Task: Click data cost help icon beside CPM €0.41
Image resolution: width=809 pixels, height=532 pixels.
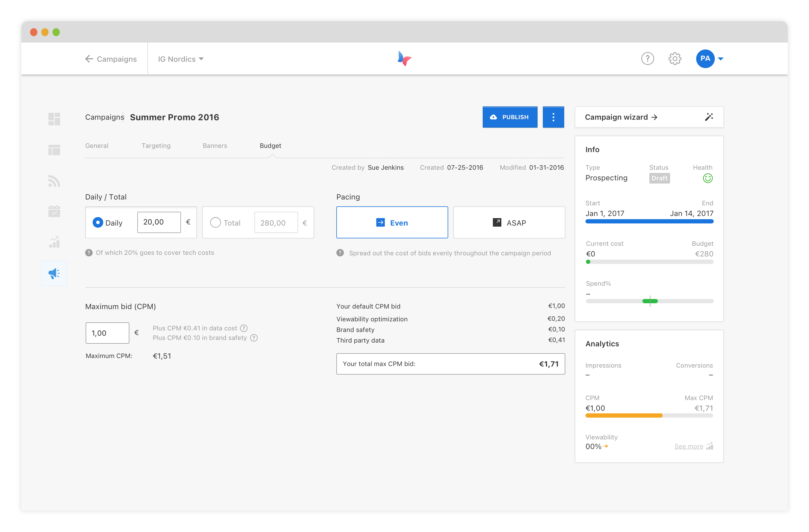Action: coord(244,328)
